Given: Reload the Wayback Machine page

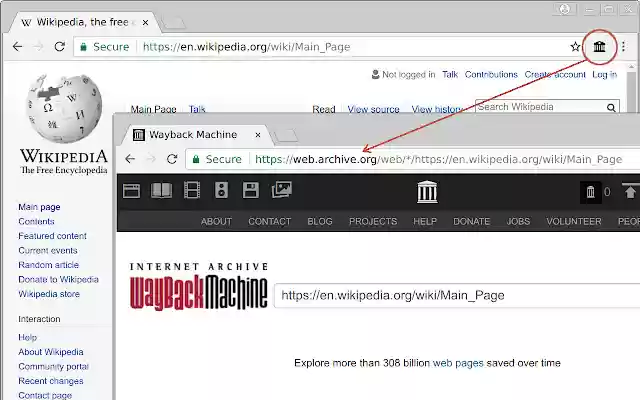Looking at the screenshot, I should click(x=172, y=159).
